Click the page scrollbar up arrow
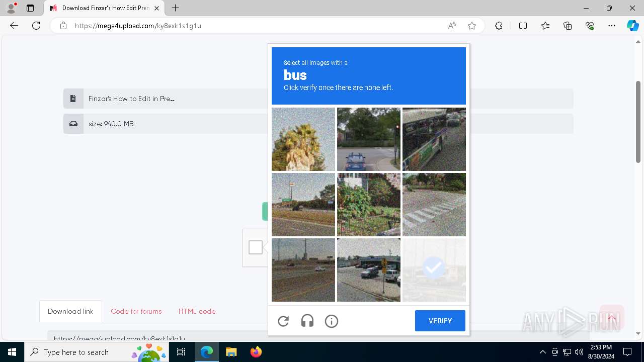This screenshot has height=362, width=644. pyautogui.click(x=638, y=41)
